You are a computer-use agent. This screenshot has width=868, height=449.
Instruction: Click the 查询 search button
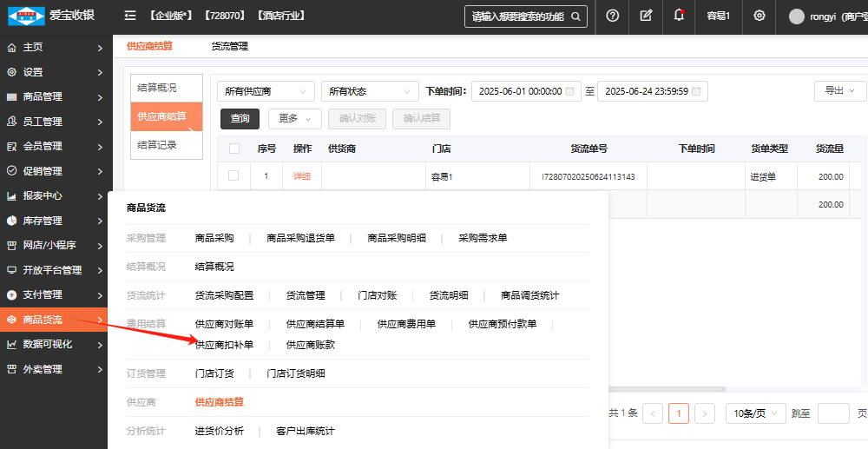point(240,119)
